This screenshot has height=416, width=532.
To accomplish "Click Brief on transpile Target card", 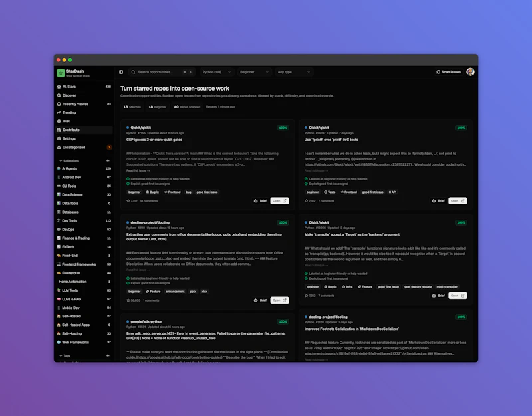I will point(438,296).
